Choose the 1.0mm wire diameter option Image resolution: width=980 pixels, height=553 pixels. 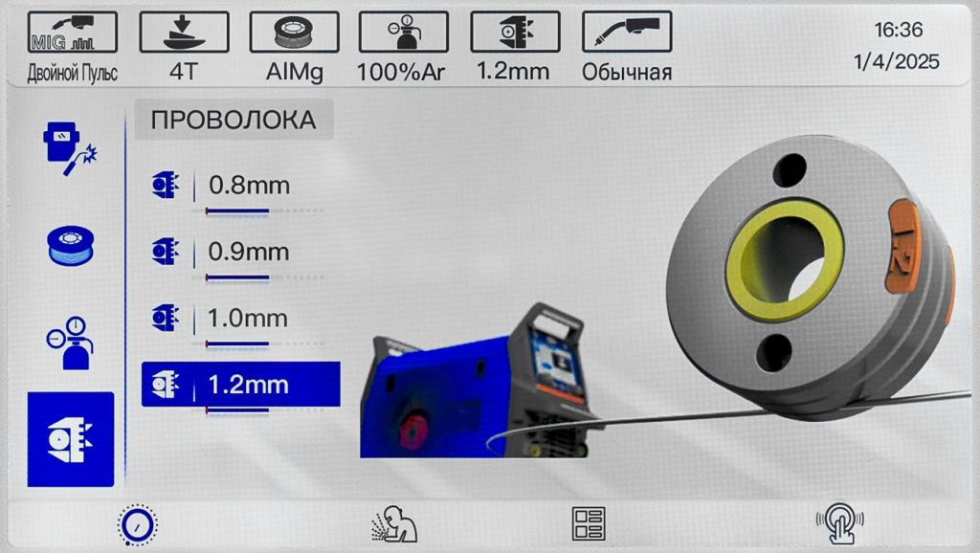pyautogui.click(x=240, y=318)
